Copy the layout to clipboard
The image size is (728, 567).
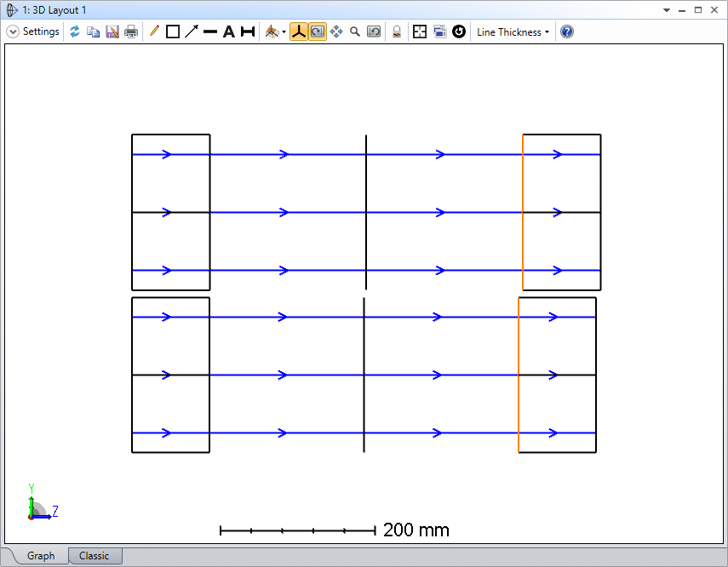point(94,31)
